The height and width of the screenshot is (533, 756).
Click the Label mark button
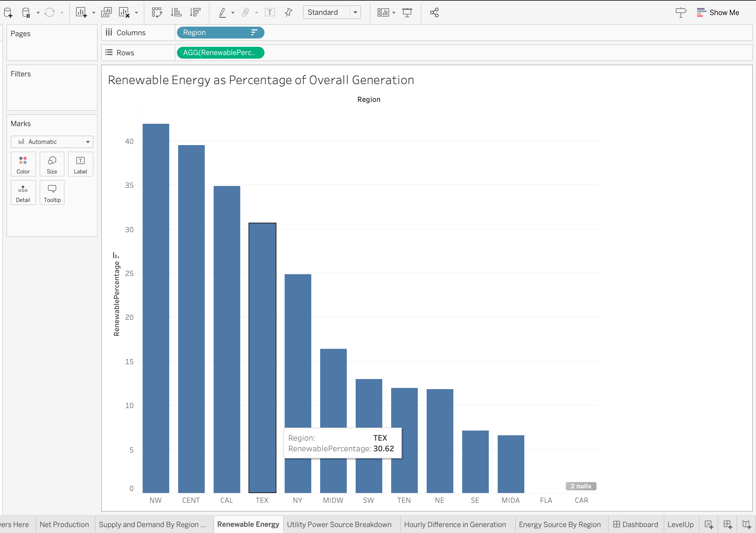(81, 164)
